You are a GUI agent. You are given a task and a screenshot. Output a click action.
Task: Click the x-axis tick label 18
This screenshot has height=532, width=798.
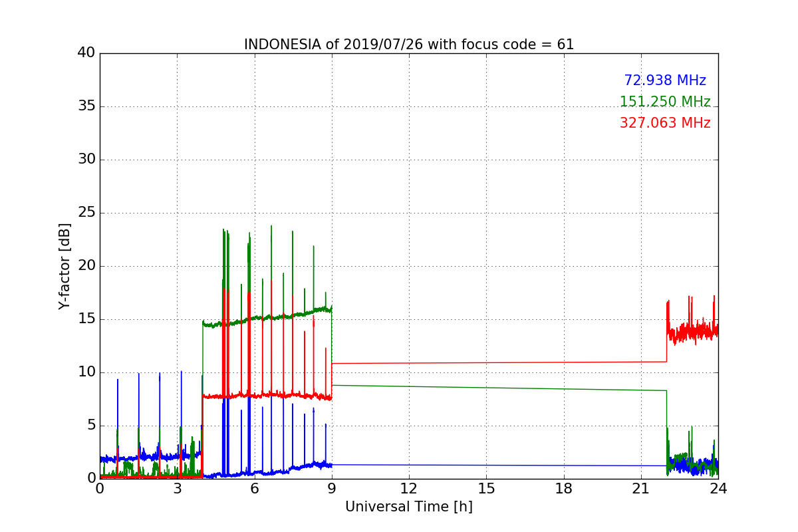click(564, 488)
